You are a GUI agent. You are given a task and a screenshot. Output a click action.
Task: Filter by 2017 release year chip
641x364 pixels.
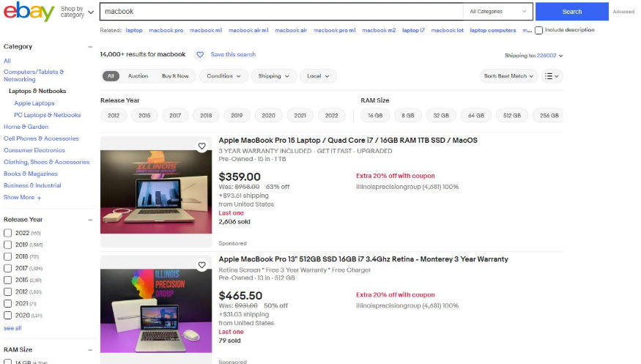point(175,116)
